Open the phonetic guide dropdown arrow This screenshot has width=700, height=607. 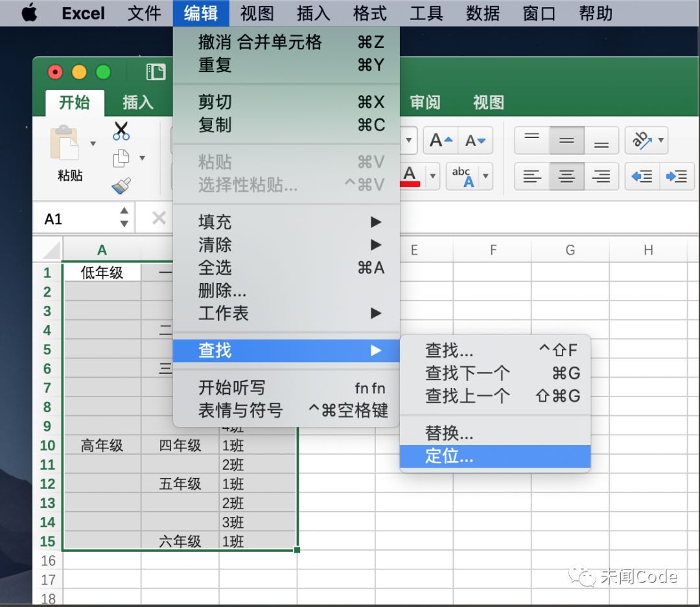click(485, 176)
